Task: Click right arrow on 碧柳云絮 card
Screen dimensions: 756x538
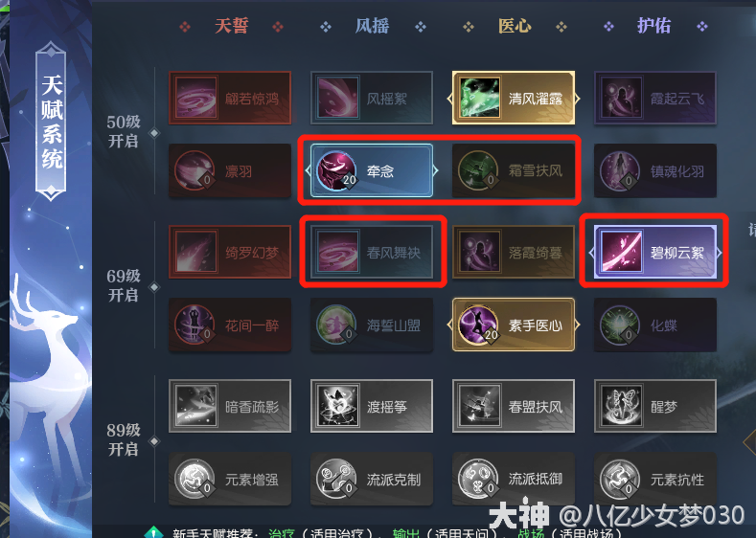Action: [x=719, y=253]
